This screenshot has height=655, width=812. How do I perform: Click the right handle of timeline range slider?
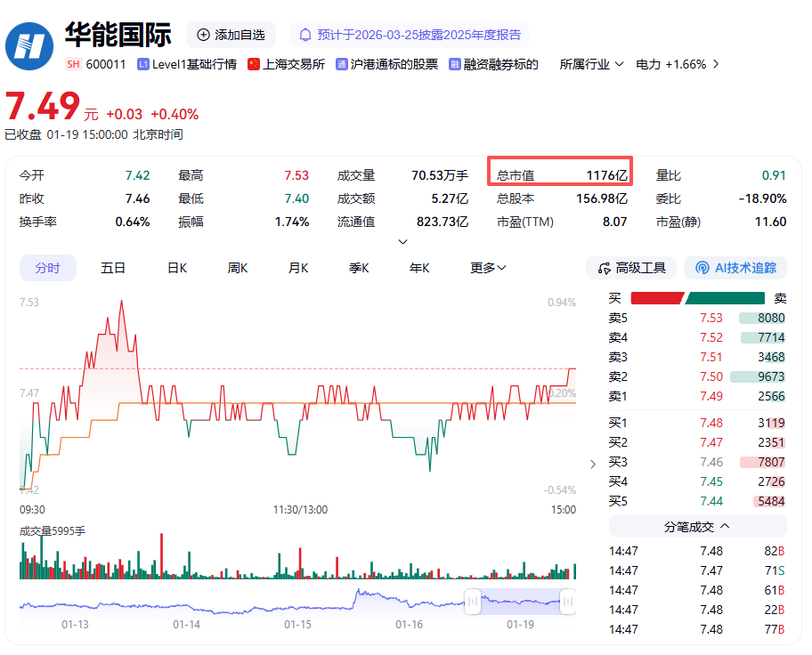566,602
